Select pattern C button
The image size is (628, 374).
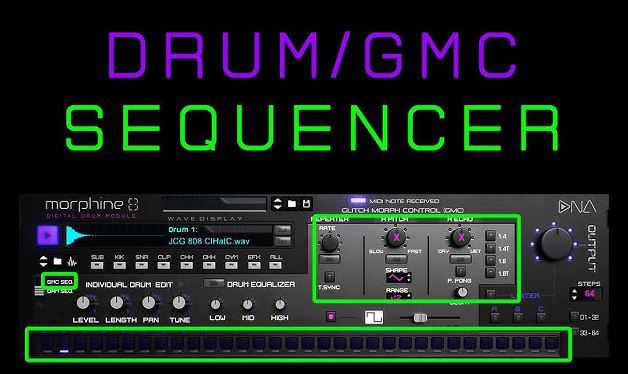pyautogui.click(x=541, y=317)
